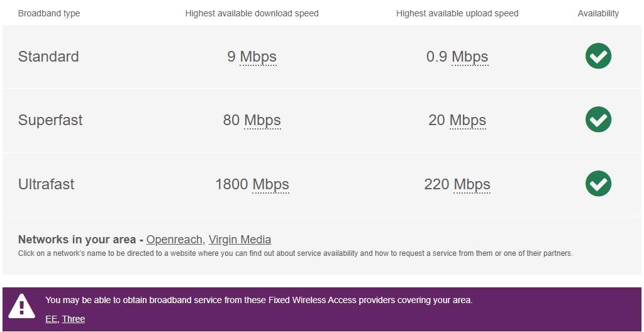Image resolution: width=644 pixels, height=332 pixels.
Task: Open the Virgin Media network link
Action: pos(240,240)
